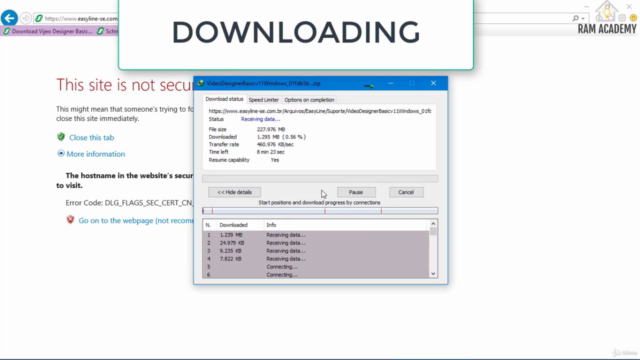Click the site icon in the address bar
The width and height of the screenshot is (640, 360).
39,18
